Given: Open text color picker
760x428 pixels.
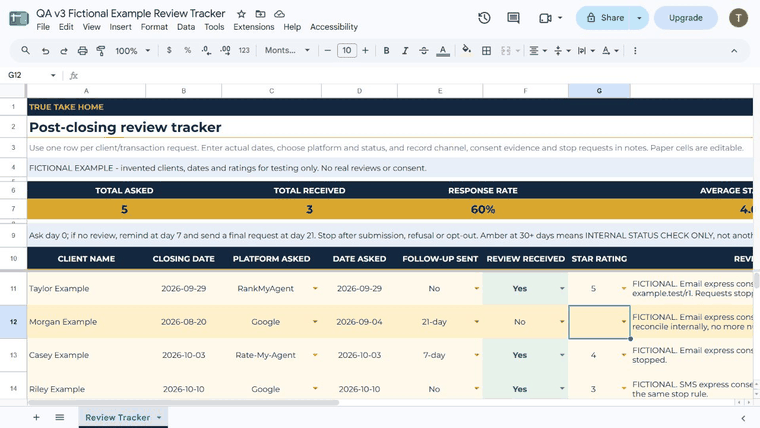Looking at the screenshot, I should tap(443, 50).
